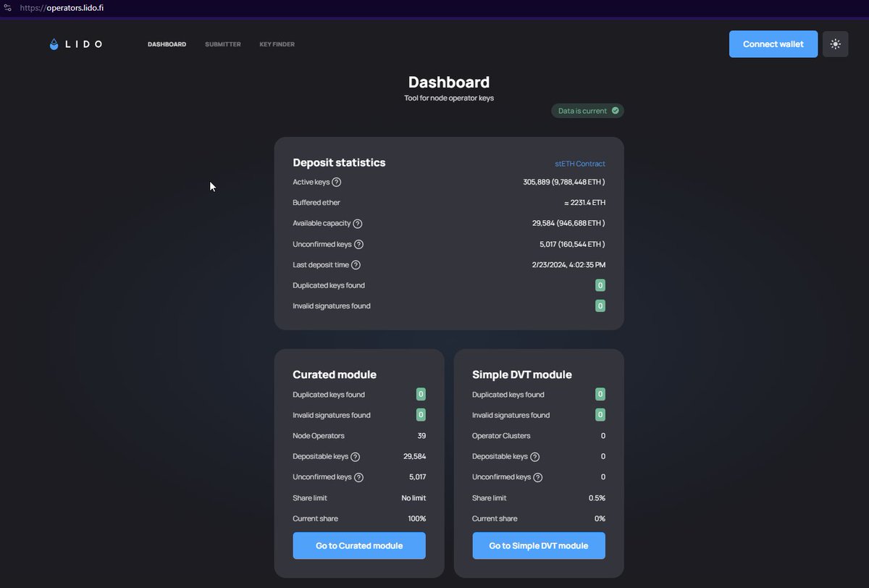Open help for Unconfirmed keys in Deposit statistics
869x588 pixels.
click(360, 244)
